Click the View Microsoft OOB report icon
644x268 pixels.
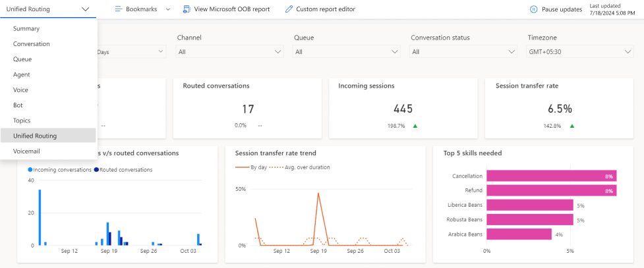187,9
